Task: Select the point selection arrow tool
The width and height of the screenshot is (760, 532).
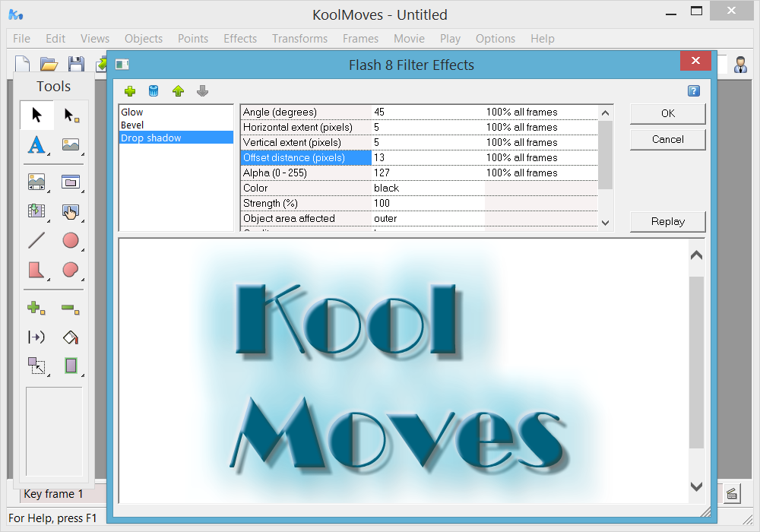Action: [71, 116]
